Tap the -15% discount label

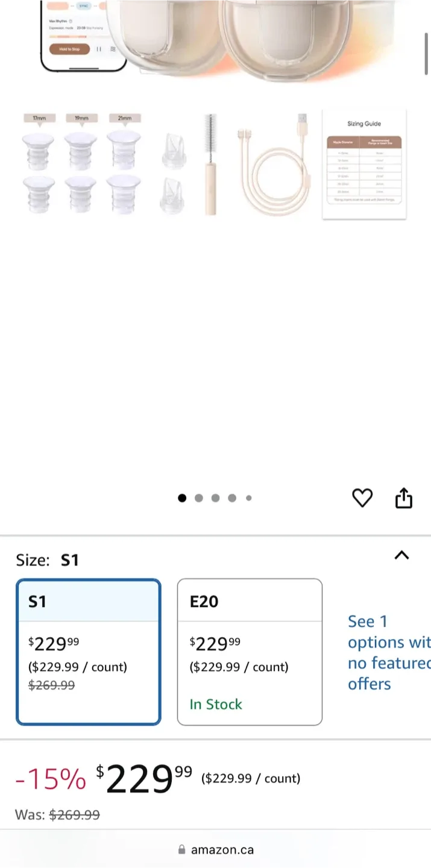[x=50, y=778]
